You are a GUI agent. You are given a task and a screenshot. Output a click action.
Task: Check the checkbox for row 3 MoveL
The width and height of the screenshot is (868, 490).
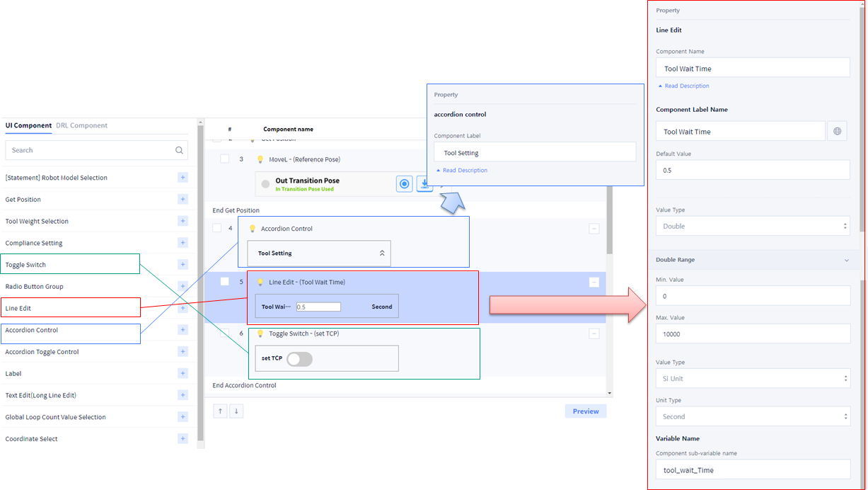click(224, 159)
